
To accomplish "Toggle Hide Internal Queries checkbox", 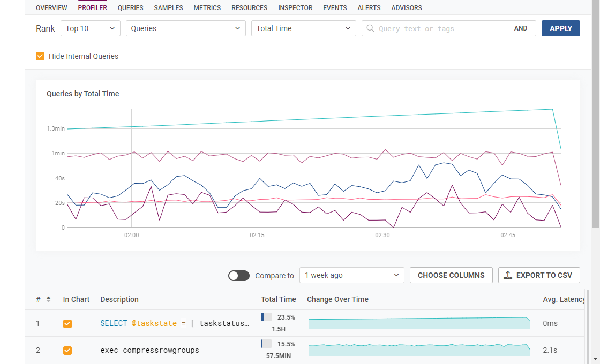I will tap(40, 56).
